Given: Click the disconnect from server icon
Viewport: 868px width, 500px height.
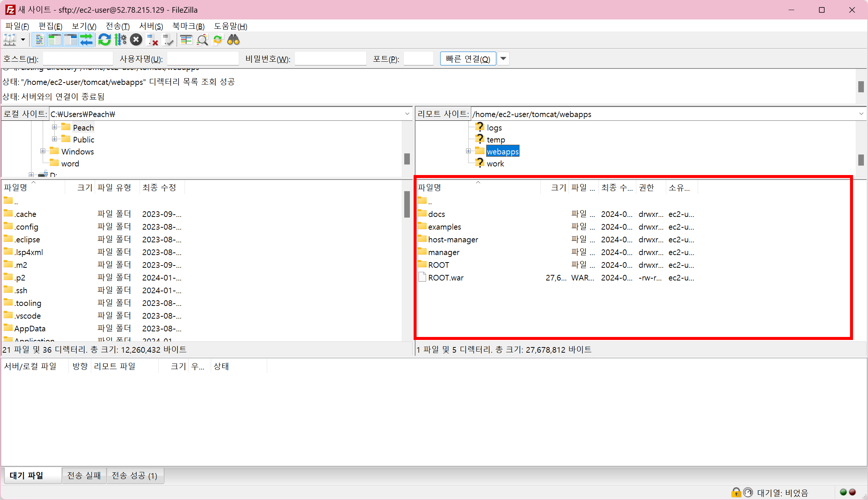Looking at the screenshot, I should pos(152,40).
